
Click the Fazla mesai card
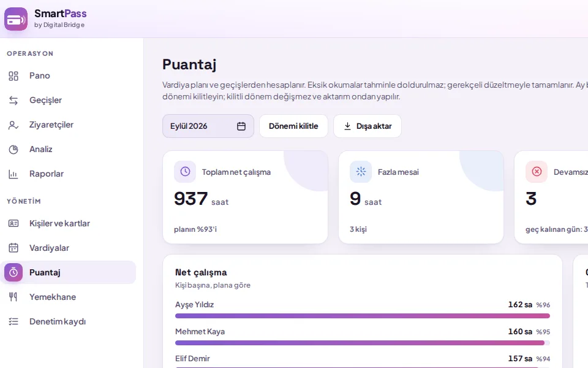pos(421,197)
